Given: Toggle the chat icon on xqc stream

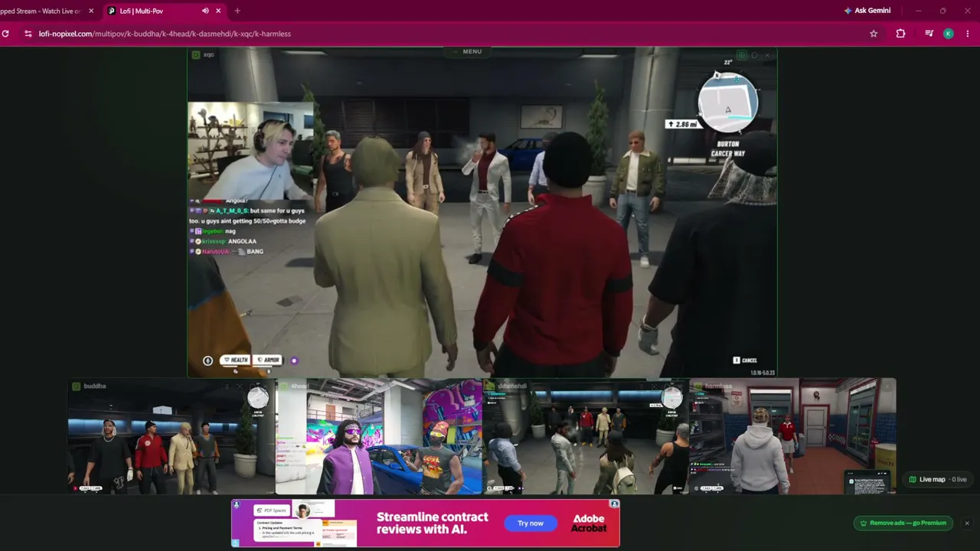Looking at the screenshot, I should point(754,55).
